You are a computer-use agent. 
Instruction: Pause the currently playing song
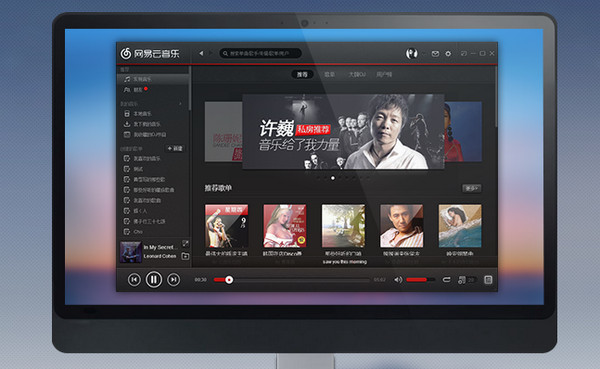click(x=154, y=280)
